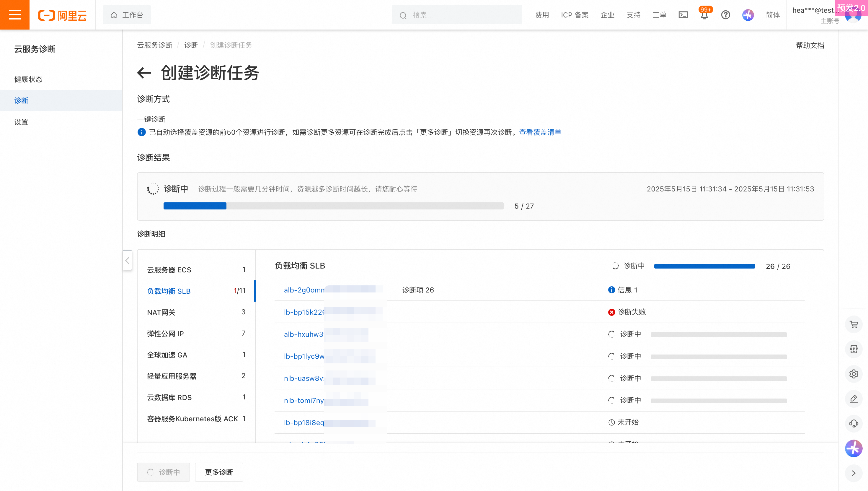
Task: Click the back arrow beside 创建诊断任务
Action: (144, 73)
